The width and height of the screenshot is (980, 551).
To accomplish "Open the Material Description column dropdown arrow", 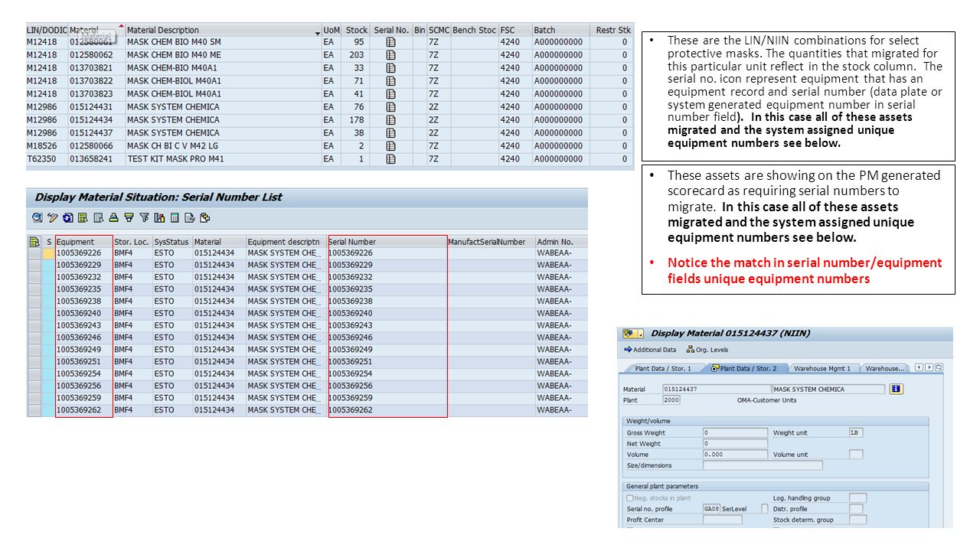I will pos(318,32).
